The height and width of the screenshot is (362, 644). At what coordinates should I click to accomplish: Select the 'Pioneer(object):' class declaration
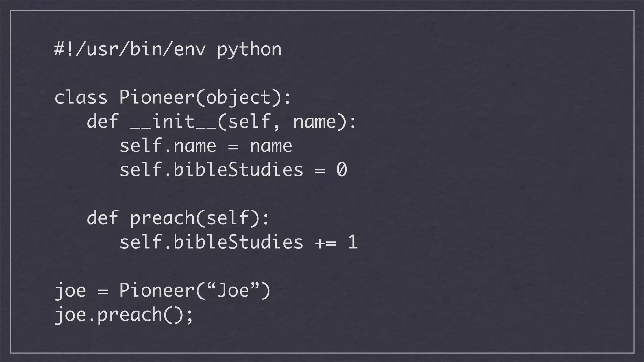(205, 98)
